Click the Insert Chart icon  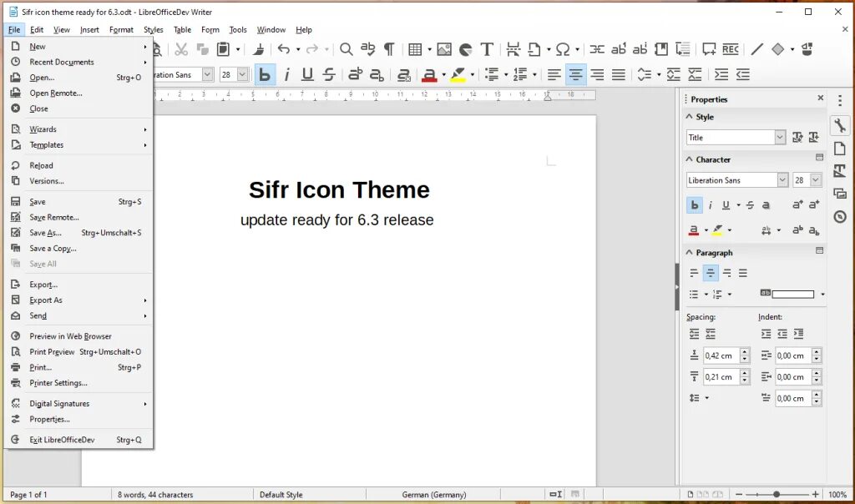tap(466, 49)
